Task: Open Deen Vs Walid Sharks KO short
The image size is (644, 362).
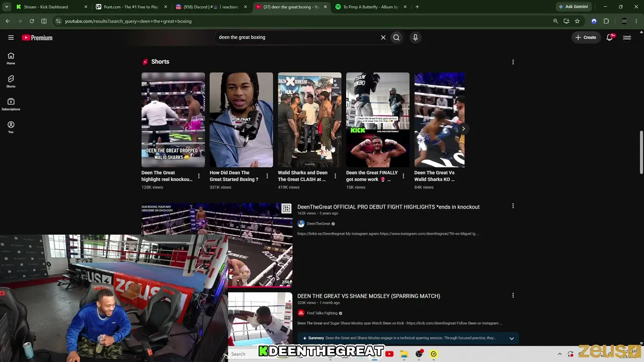Action: coord(439,120)
